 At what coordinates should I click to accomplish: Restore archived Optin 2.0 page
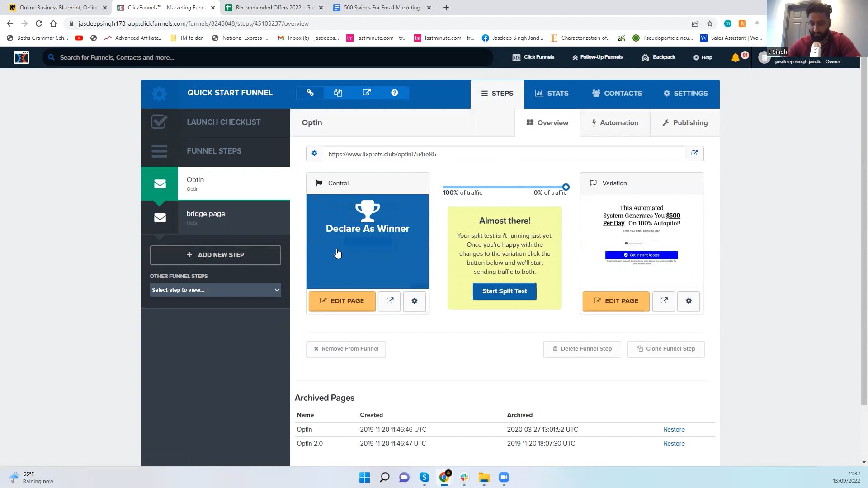(x=674, y=444)
